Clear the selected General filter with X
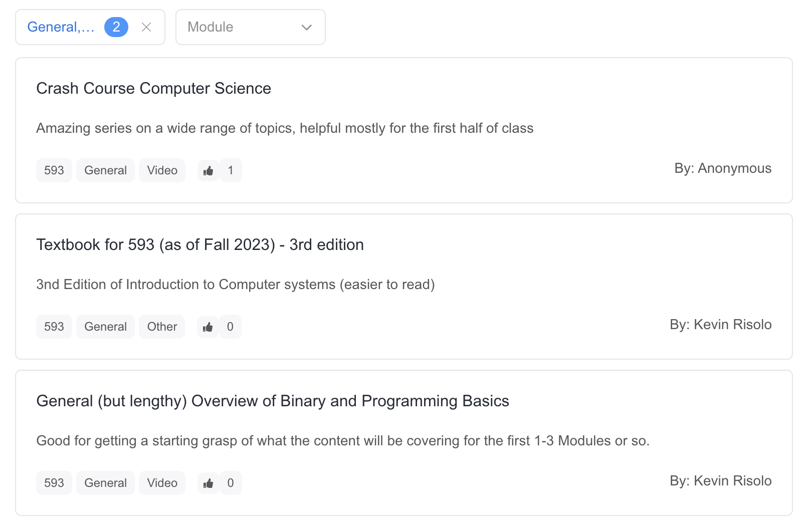Viewport: 812px width, 523px height. [146, 27]
